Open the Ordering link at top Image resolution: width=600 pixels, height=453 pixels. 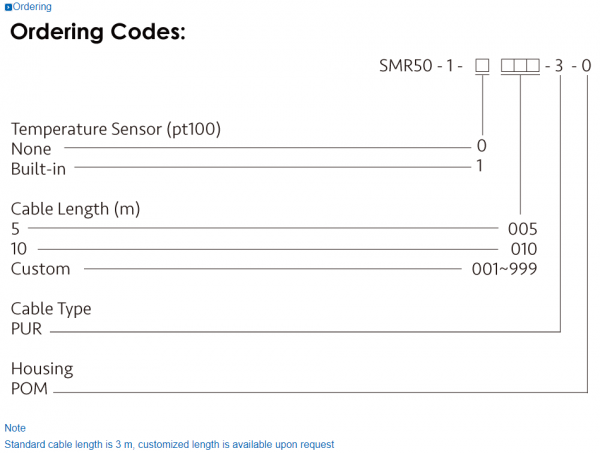32,7
